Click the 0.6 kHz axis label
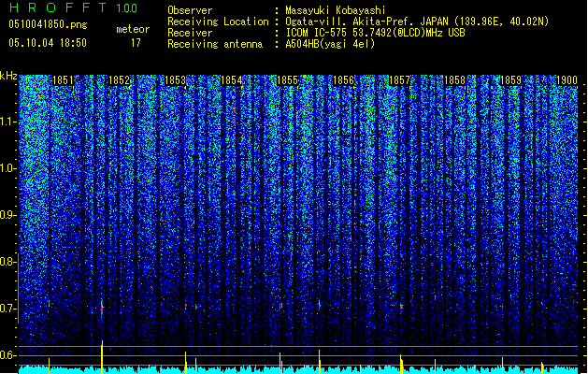588x374 pixels. pyautogui.click(x=7, y=355)
